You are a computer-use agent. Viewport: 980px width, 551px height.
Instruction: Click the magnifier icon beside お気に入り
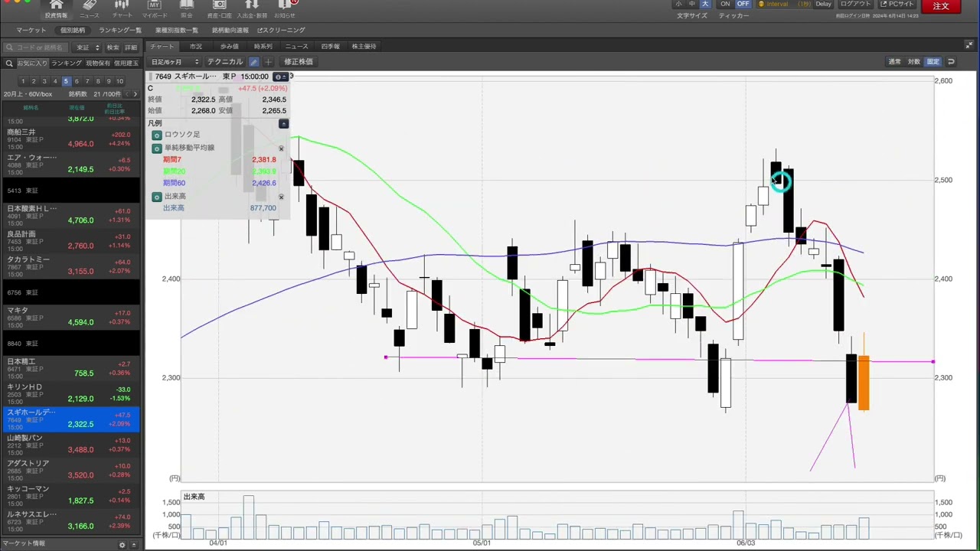coord(9,64)
